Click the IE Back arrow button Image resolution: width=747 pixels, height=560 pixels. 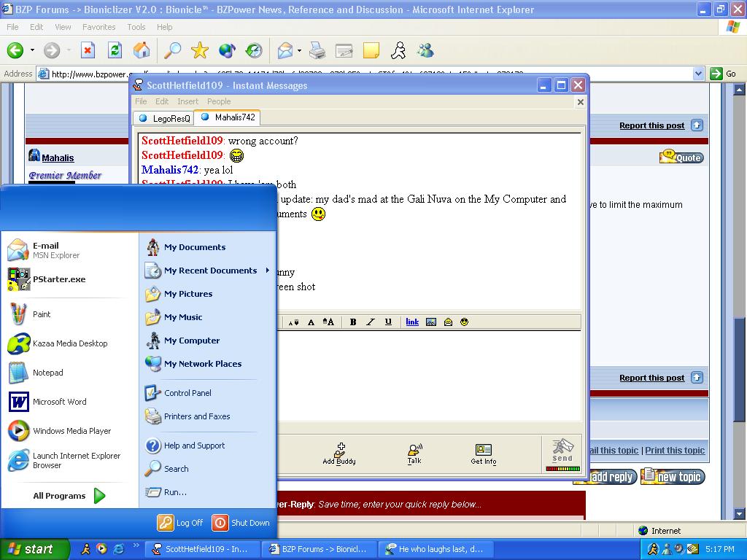pos(15,50)
